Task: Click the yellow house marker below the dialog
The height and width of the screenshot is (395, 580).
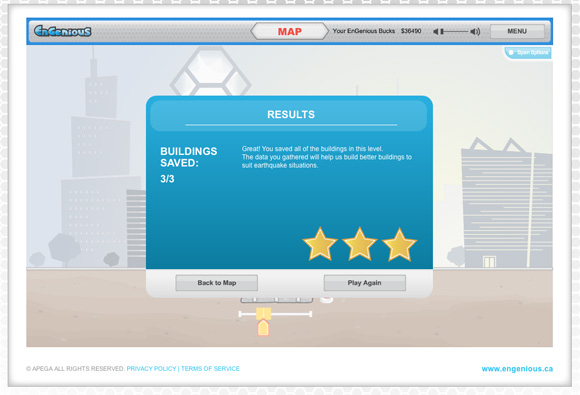Action: click(x=263, y=328)
